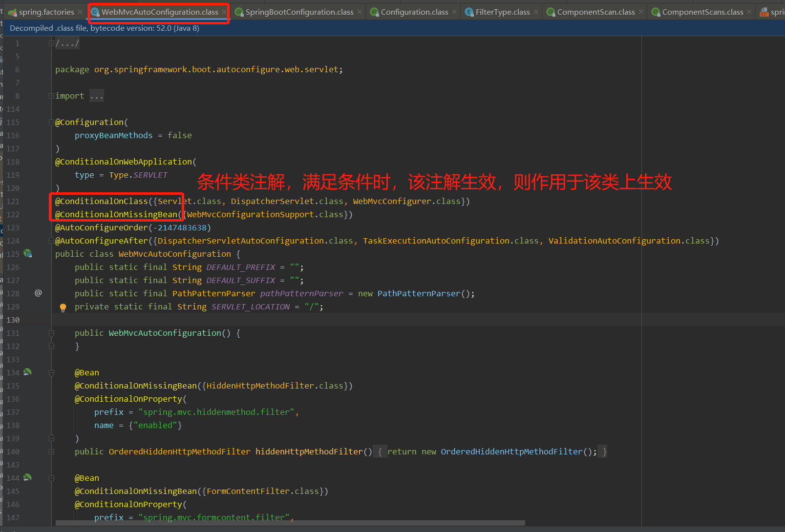
Task: Click the @ gutter marker on line 128
Action: point(38,293)
